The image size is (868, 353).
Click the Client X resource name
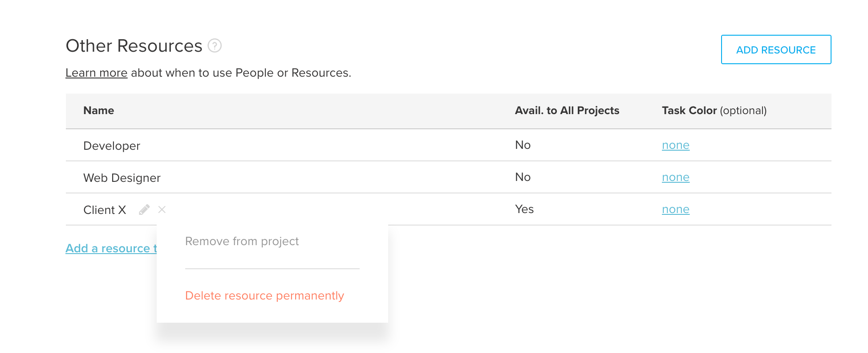click(105, 209)
